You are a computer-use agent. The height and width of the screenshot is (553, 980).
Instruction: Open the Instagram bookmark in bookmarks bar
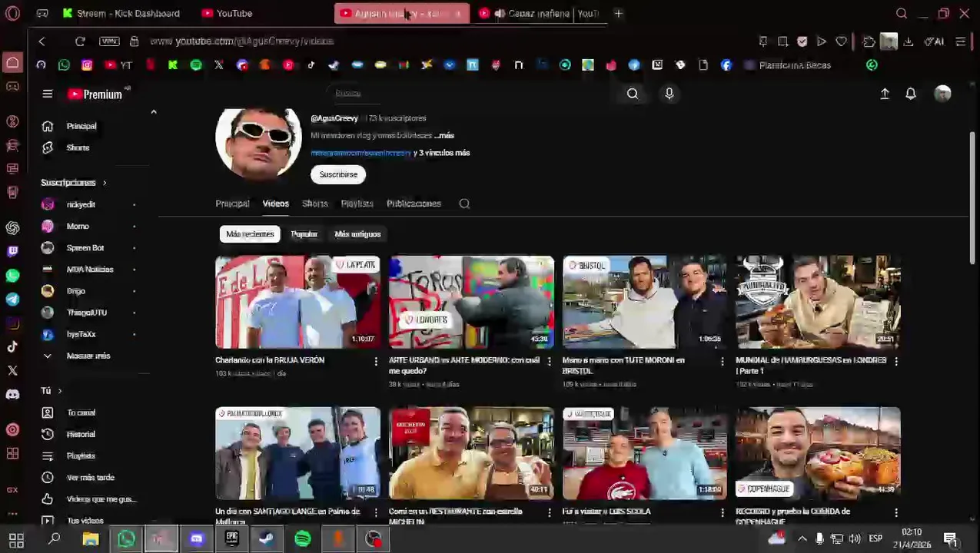click(x=87, y=65)
